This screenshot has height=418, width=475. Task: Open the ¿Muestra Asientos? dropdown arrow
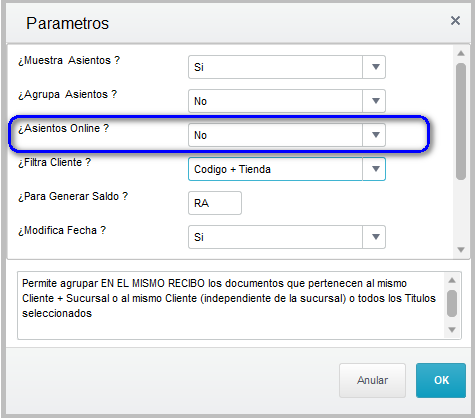[x=375, y=67]
